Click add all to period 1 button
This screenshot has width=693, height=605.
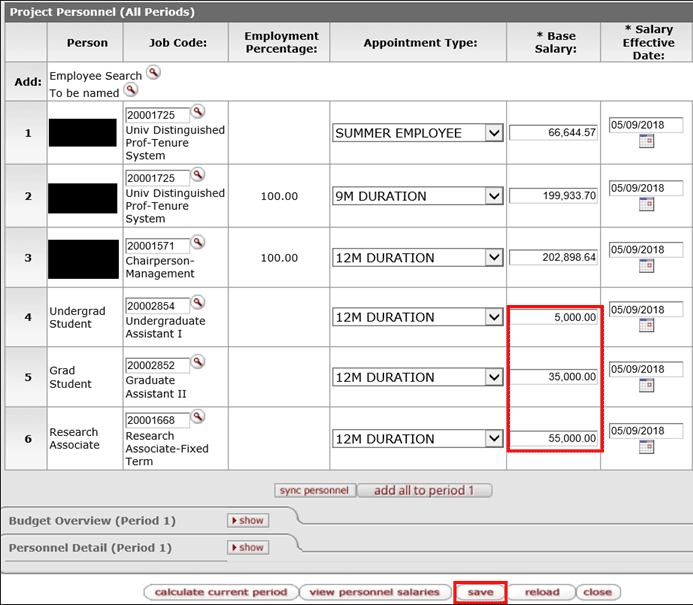click(x=424, y=491)
